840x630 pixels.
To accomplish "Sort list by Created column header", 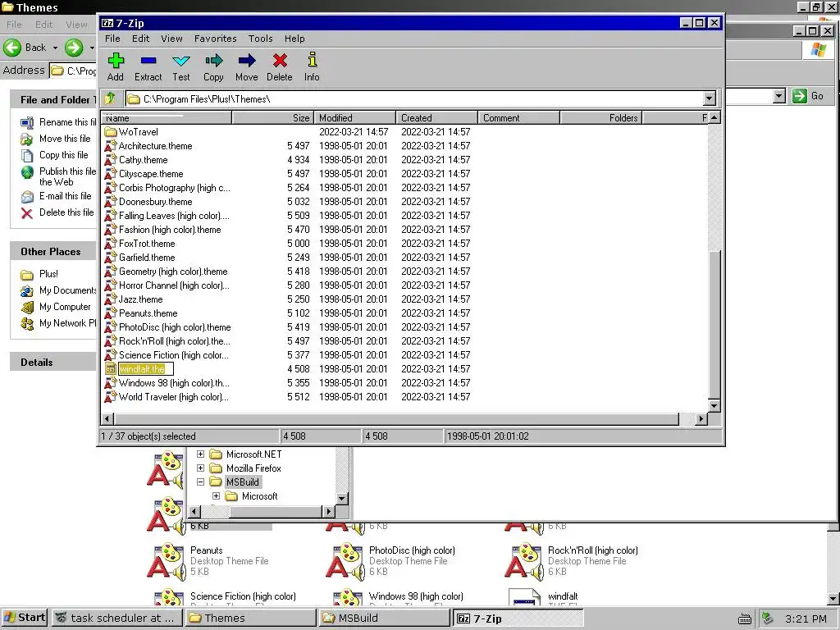I will point(436,118).
